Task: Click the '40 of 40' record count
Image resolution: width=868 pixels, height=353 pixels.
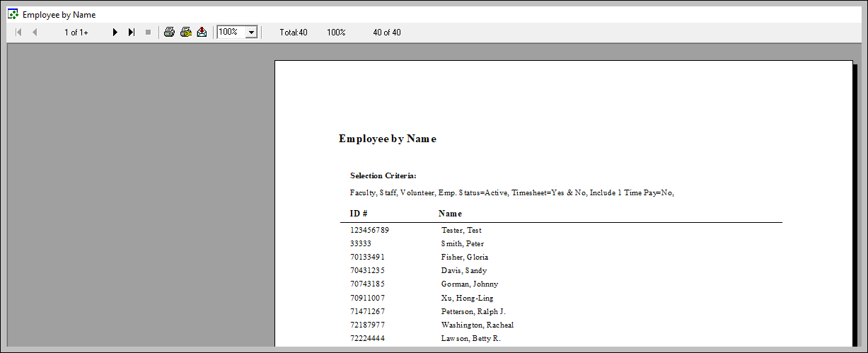Action: [x=387, y=33]
